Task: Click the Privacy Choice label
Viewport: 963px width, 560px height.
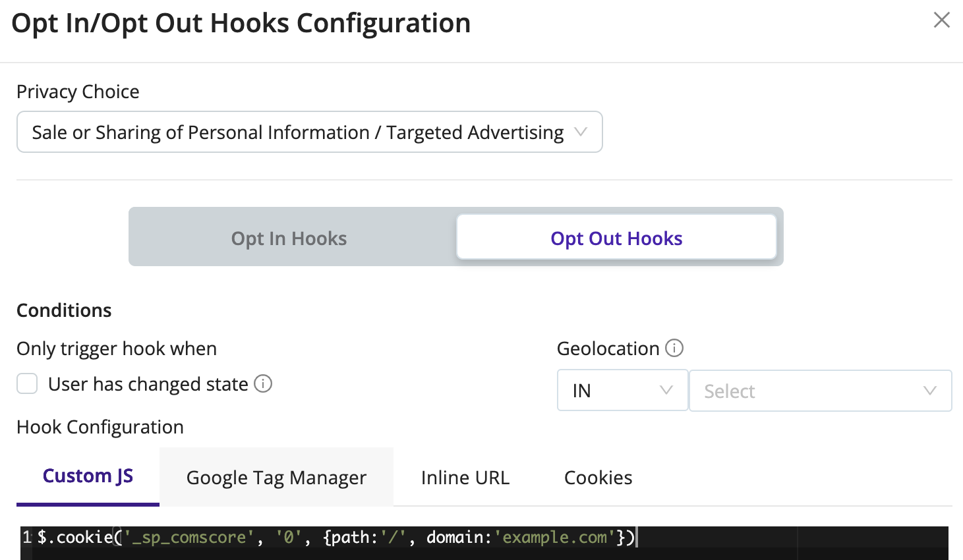Action: click(78, 92)
